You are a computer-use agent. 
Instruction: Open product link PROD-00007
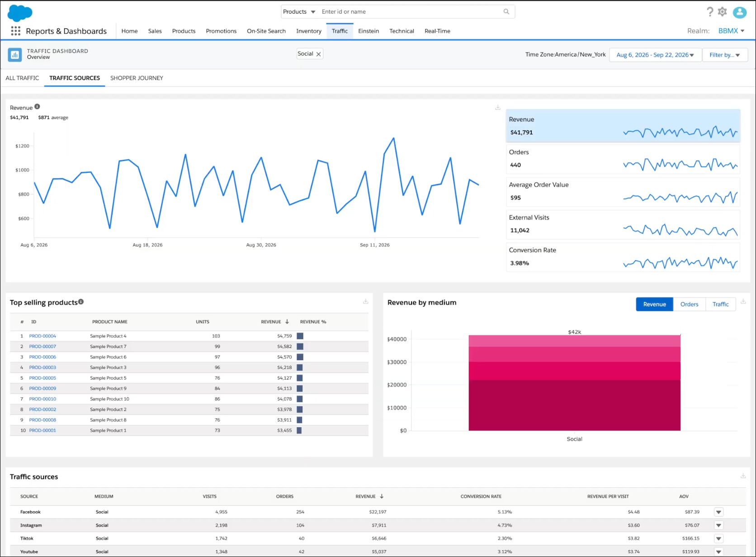click(x=43, y=347)
